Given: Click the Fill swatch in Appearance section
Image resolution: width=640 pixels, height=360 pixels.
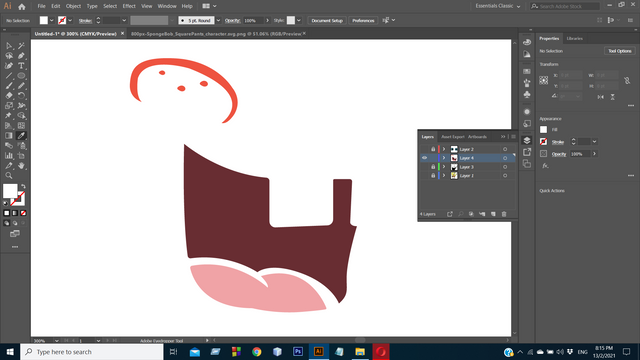Looking at the screenshot, I should (x=543, y=129).
